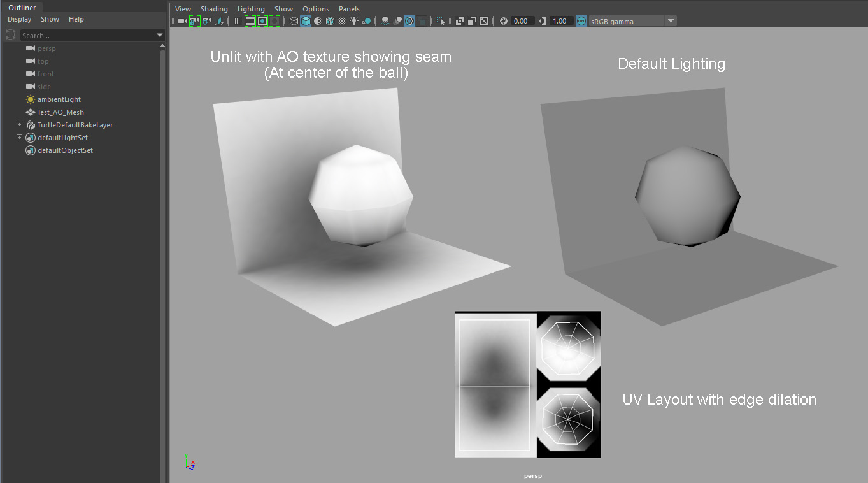Click the TurtleDefaultBakeLayer layer icon
The width and height of the screenshot is (868, 483).
(30, 125)
